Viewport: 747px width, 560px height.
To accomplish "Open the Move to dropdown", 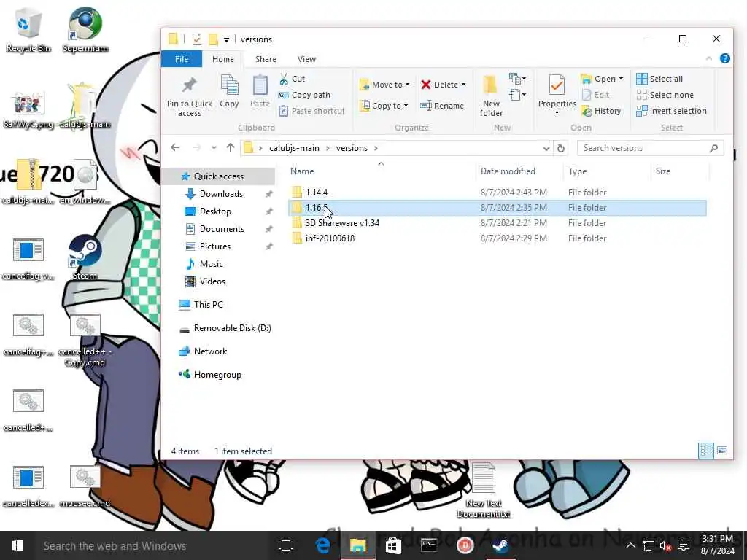I will (384, 85).
